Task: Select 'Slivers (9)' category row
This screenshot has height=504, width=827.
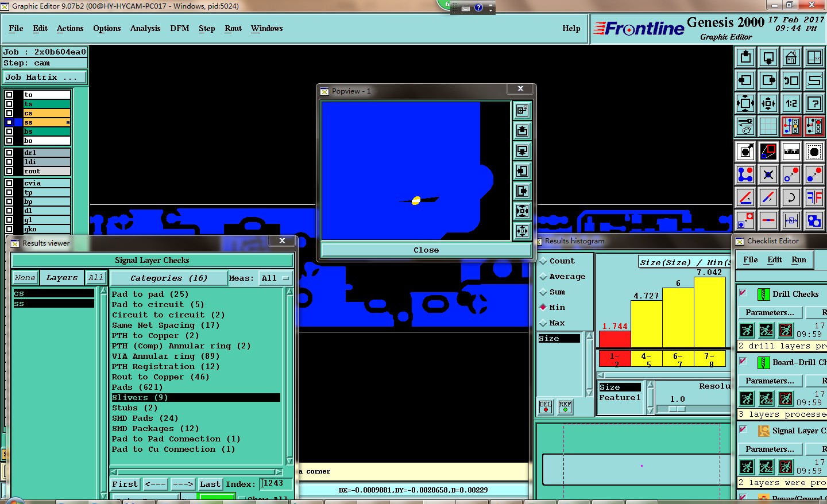Action: (x=196, y=397)
